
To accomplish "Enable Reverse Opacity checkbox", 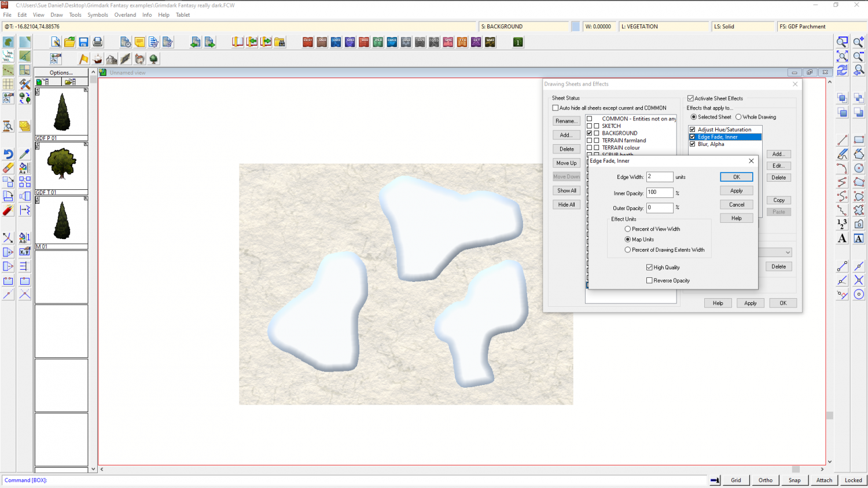I will [x=649, y=281].
